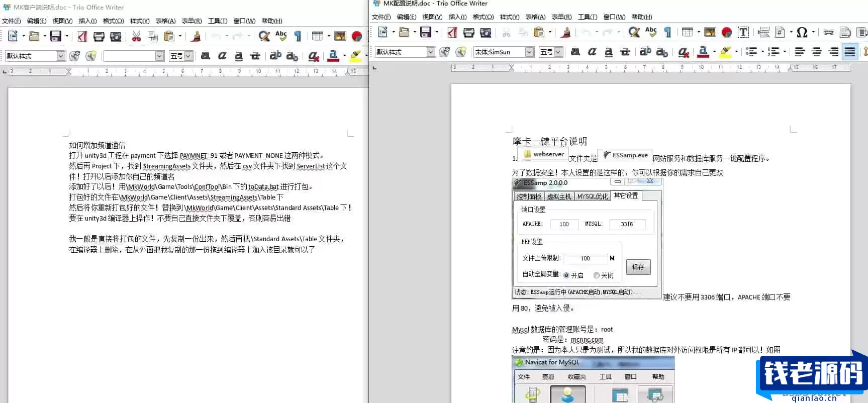Open 工具(T) menu in MK客户端说明 window

[x=218, y=21]
